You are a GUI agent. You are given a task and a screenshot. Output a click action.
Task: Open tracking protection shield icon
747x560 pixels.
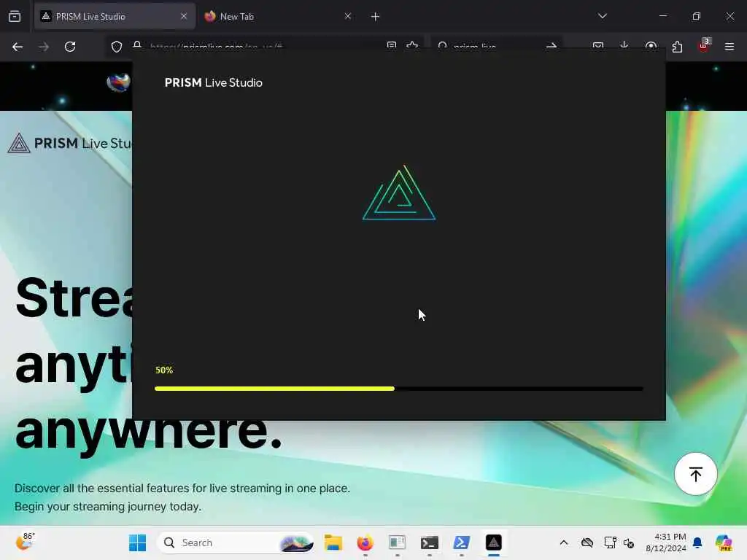click(x=117, y=47)
